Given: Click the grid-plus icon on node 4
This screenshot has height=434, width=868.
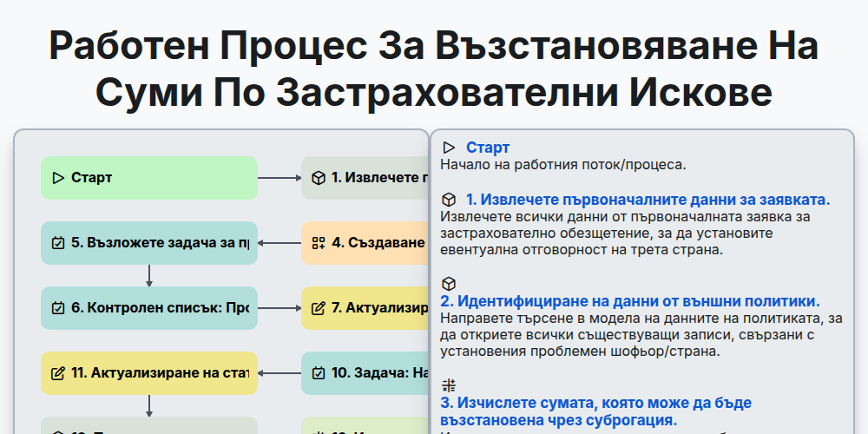Looking at the screenshot, I should (319, 243).
